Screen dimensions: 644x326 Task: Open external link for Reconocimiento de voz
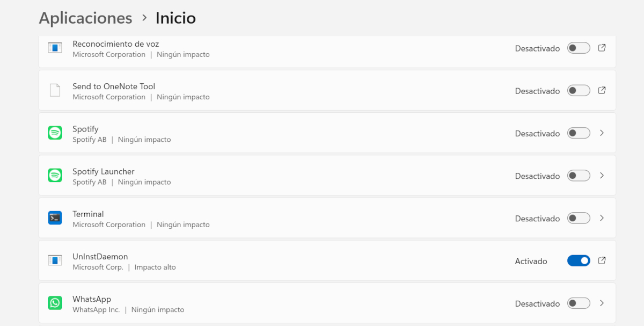(602, 48)
